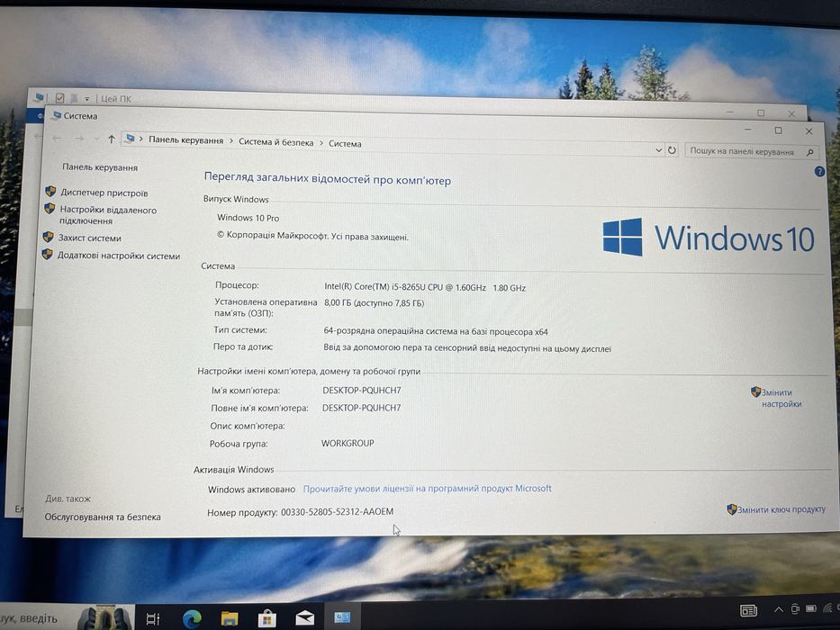Close the Цей ПК window behind
This screenshot has width=840, height=630.
(791, 113)
